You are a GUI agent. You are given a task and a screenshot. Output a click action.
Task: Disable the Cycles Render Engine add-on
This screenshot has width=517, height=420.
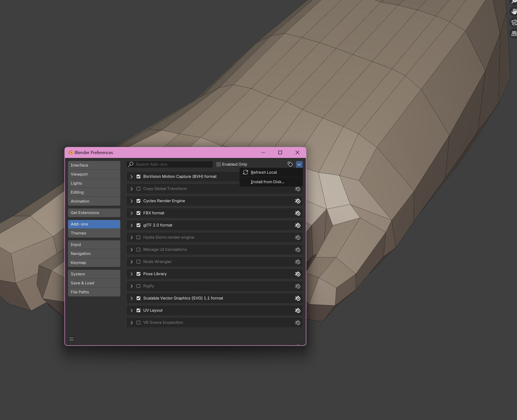138,201
